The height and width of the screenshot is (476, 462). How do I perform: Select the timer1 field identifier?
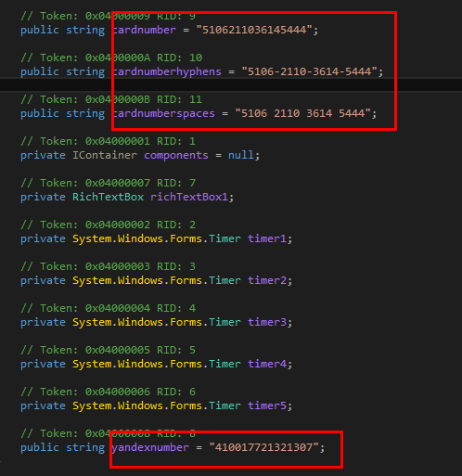[x=267, y=238]
